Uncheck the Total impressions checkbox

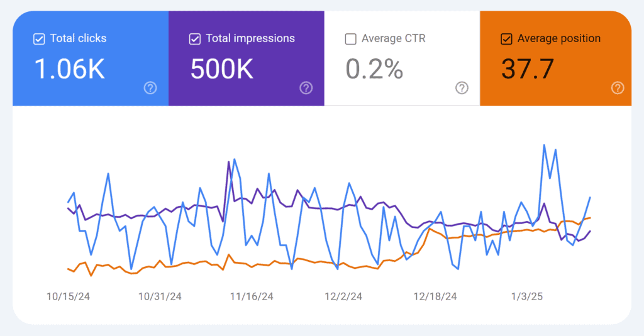[195, 39]
